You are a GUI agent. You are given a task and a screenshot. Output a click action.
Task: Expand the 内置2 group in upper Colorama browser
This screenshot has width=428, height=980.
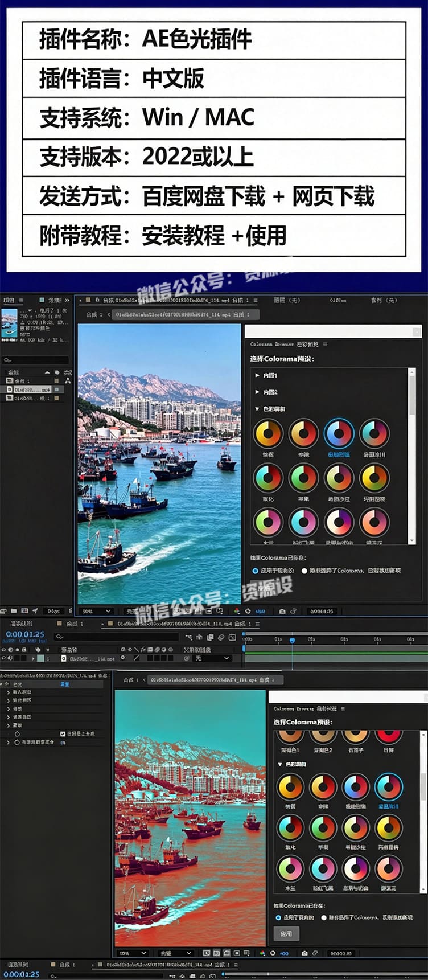coord(258,392)
